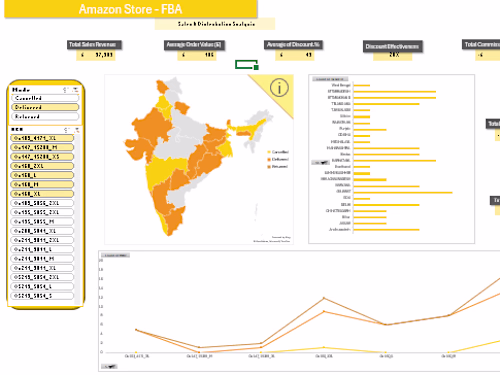Select the Returned status slicer option

(45, 117)
